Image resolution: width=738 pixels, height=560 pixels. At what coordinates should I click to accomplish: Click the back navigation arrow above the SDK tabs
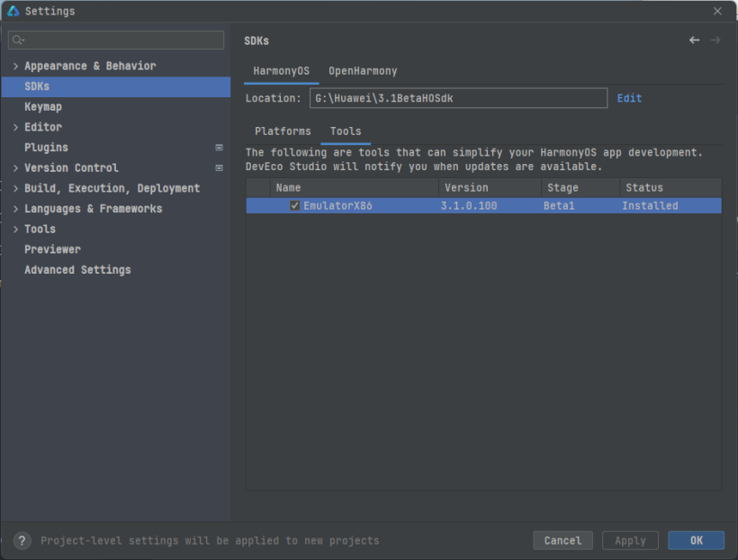pos(694,40)
